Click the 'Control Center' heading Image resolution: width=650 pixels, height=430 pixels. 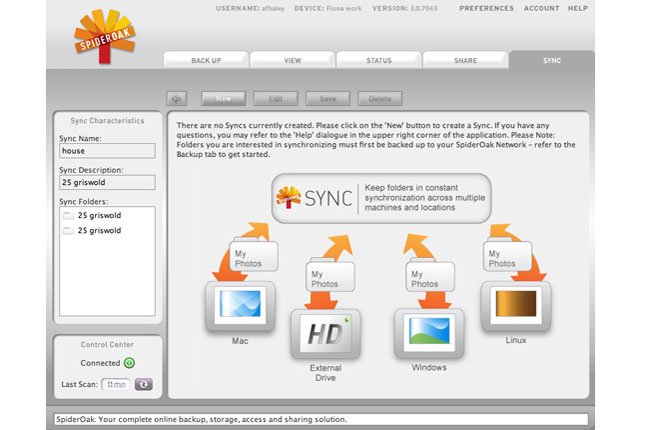107,345
